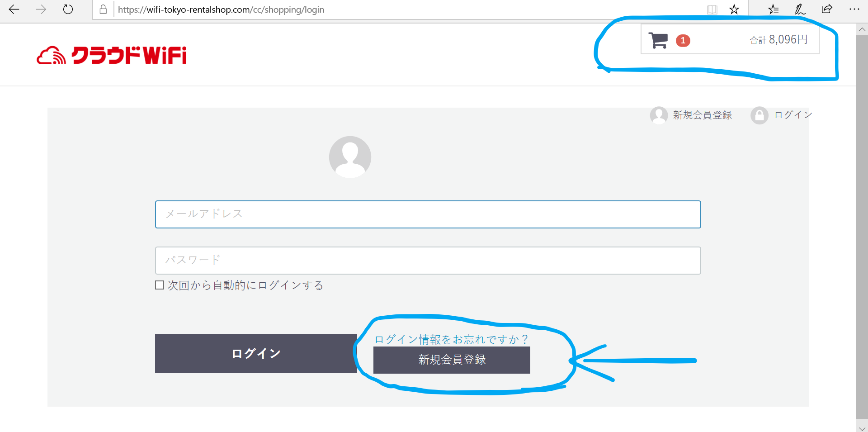Open 新規会員登録 in top navigation
868x432 pixels.
click(702, 115)
